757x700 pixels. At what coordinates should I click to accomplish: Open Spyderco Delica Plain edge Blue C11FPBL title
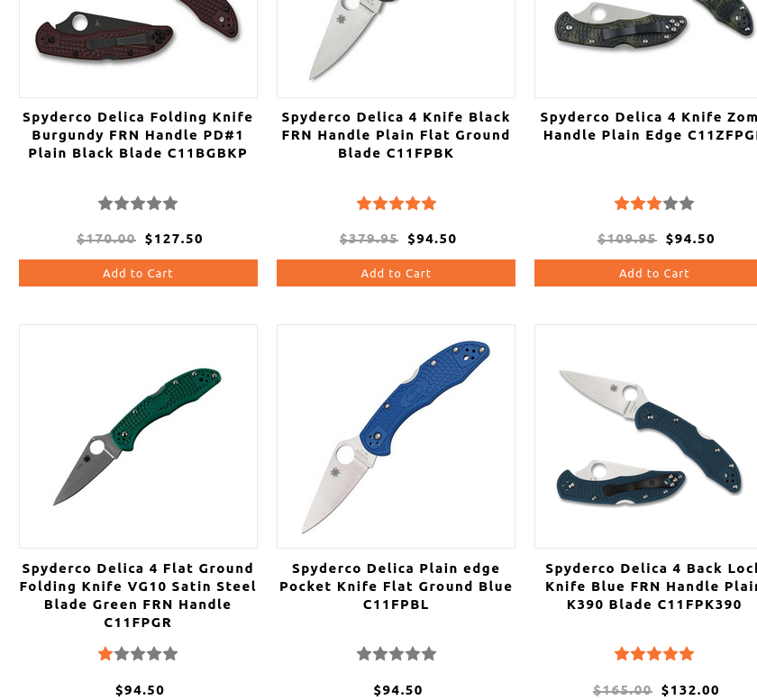coord(396,586)
